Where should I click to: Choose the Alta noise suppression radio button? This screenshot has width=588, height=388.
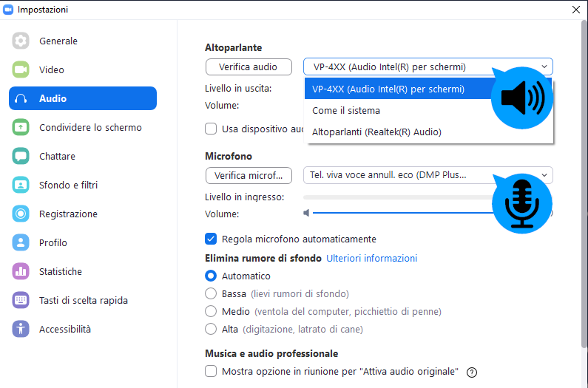pos(211,329)
